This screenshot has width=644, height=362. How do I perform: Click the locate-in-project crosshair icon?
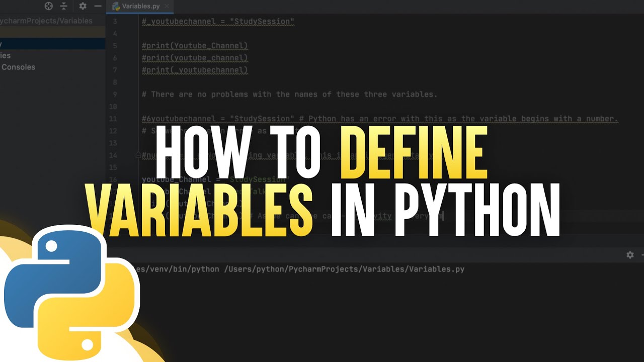(48, 6)
